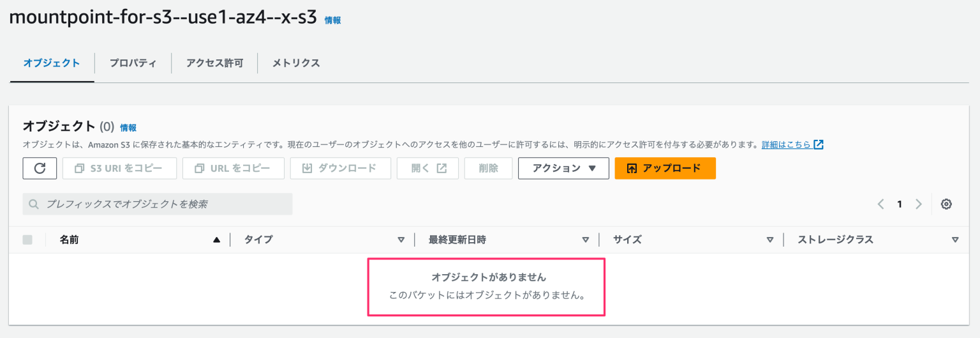Click the orange アップロード button
Viewport: 980px width, 338px height.
tap(665, 168)
